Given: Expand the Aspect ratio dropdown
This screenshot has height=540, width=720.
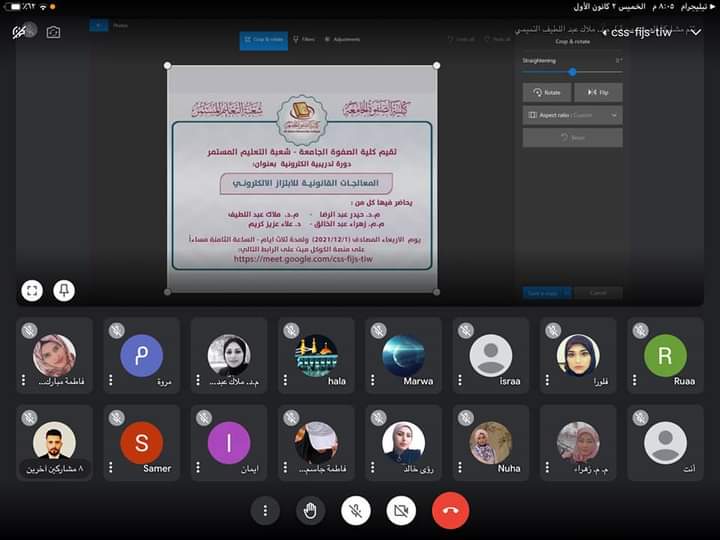Looking at the screenshot, I should [572, 115].
